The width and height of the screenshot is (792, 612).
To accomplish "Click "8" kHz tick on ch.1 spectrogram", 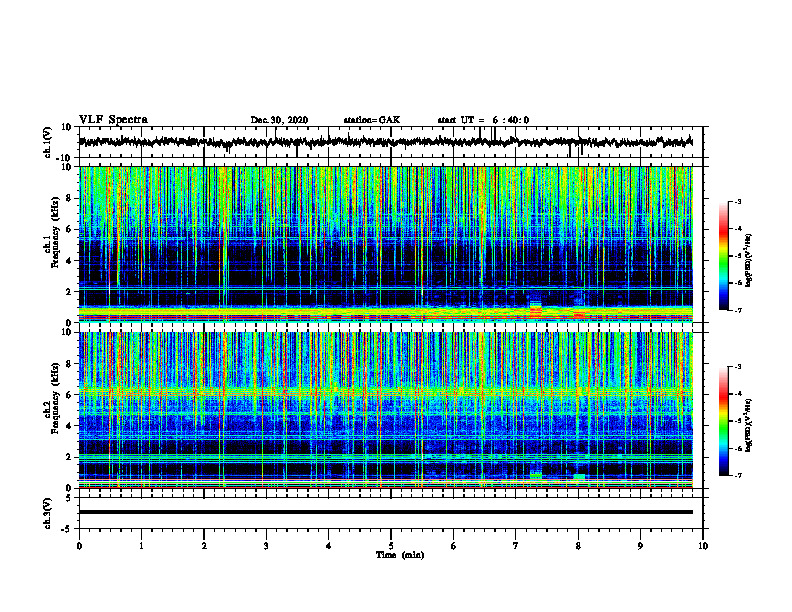I will 69,198.
